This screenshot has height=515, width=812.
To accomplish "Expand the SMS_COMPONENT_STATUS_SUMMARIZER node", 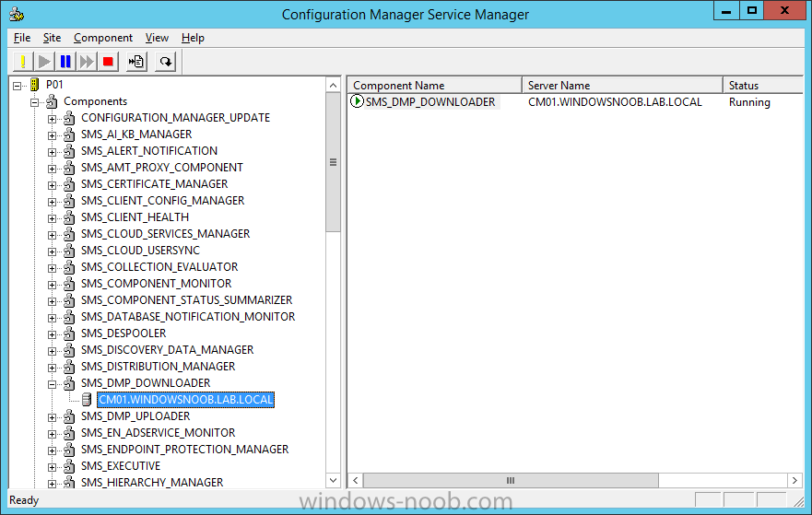I will click(x=52, y=301).
